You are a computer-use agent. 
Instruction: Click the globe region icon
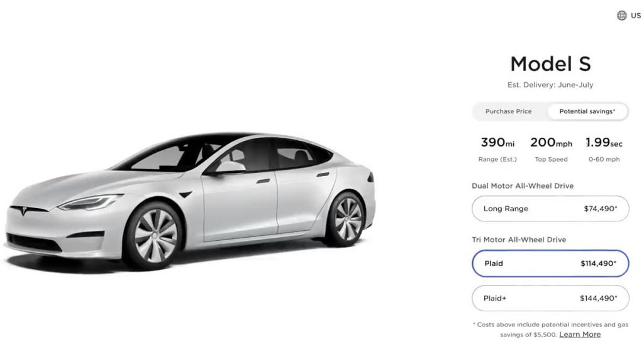pos(621,16)
